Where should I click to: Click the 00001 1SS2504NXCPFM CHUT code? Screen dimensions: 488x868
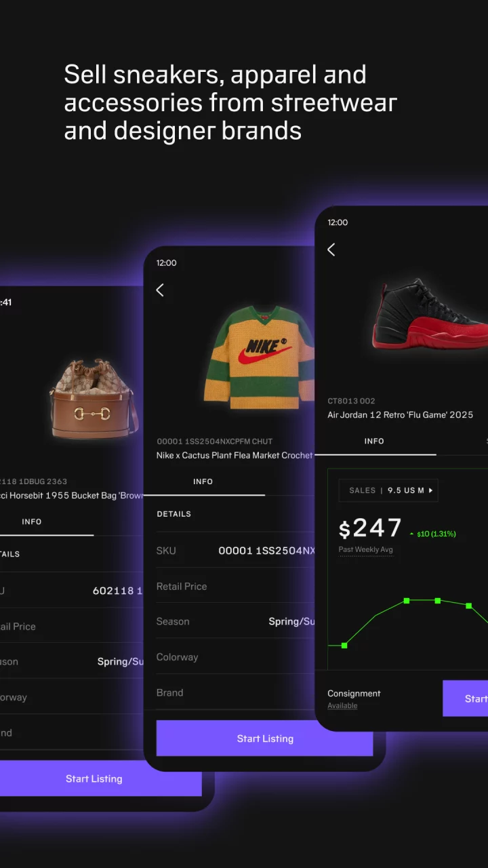215,441
